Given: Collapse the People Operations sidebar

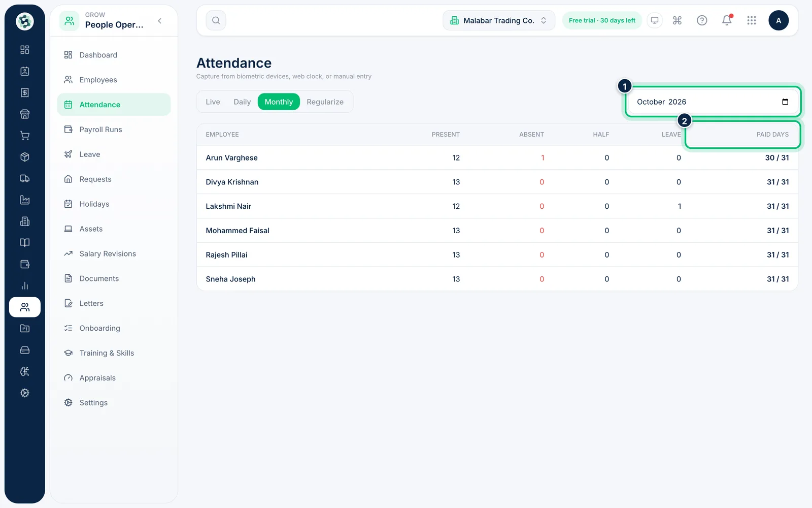Looking at the screenshot, I should coord(160,21).
